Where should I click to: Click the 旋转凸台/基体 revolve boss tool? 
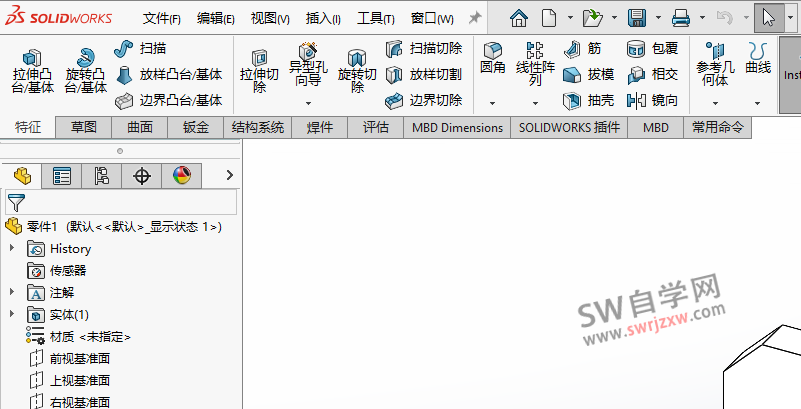[86, 71]
